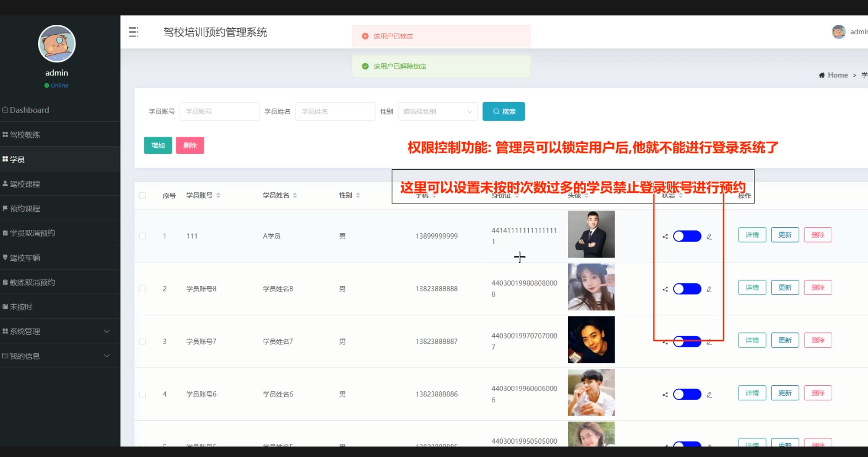Sort by 性别 column arrows
This screenshot has height=457, width=868.
pyautogui.click(x=358, y=195)
